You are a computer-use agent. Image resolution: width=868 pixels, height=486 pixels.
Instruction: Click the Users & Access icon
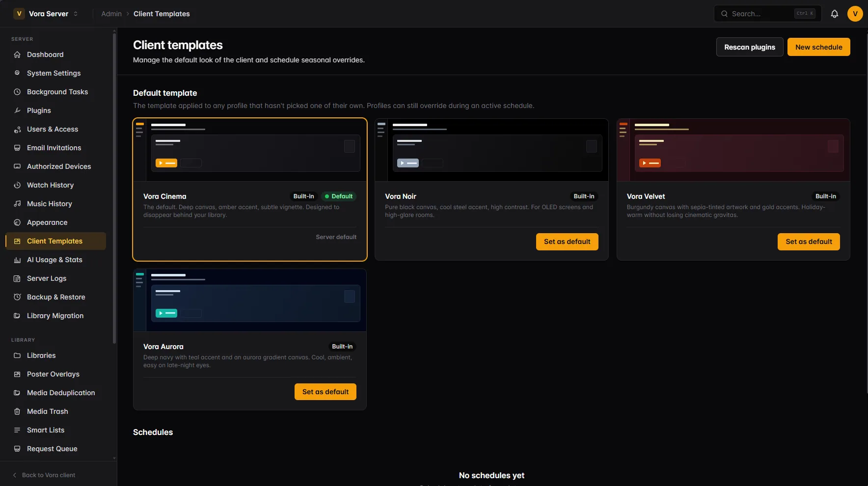17,129
